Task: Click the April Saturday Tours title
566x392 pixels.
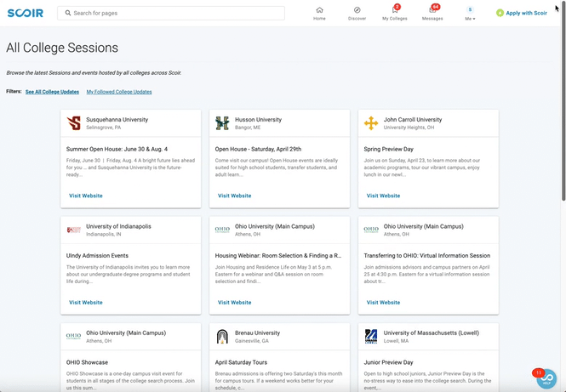Action: coord(241,362)
